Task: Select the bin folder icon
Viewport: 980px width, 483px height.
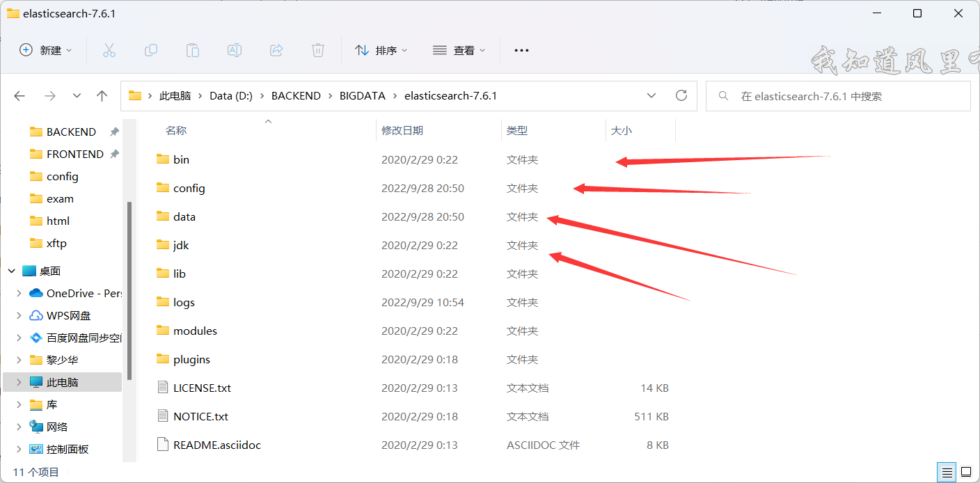Action: coord(163,159)
